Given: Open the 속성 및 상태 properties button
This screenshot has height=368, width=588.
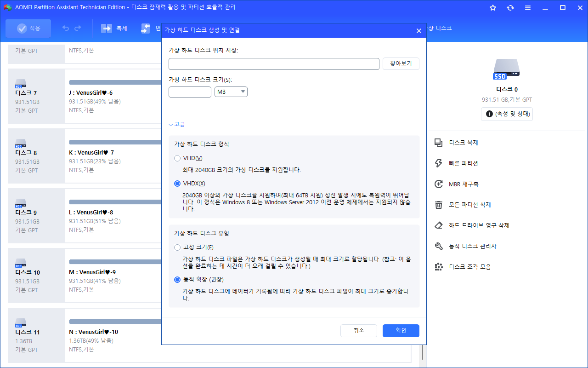Looking at the screenshot, I should click(x=507, y=114).
